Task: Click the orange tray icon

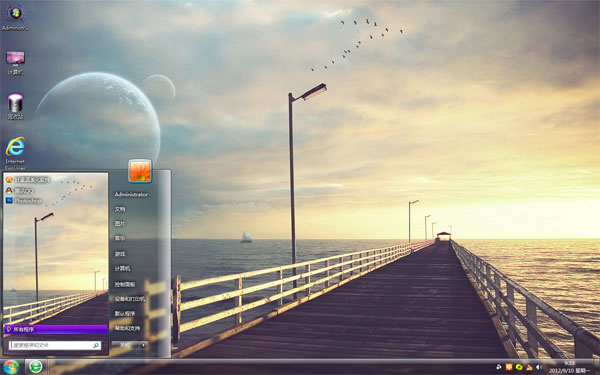Action: pyautogui.click(x=509, y=367)
